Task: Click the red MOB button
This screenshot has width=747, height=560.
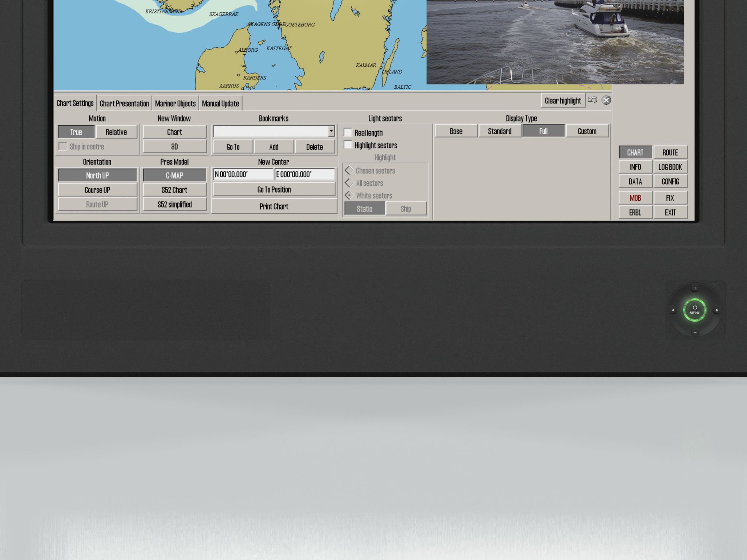Action: [x=635, y=198]
